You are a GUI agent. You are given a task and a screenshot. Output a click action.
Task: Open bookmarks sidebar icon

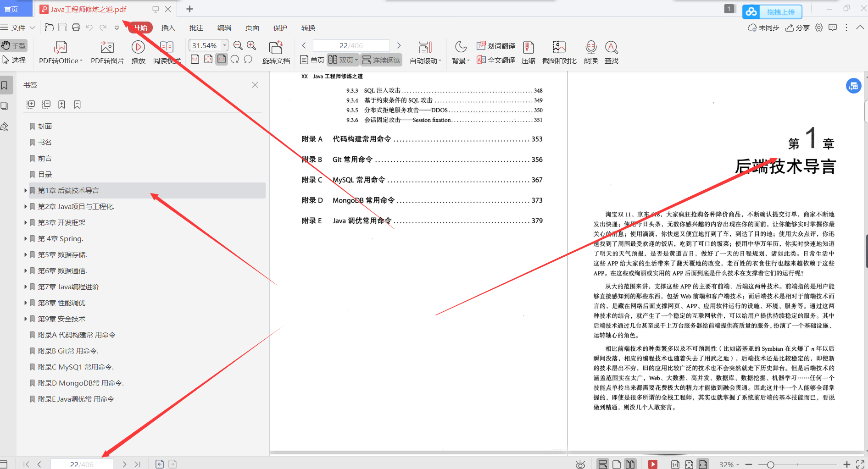[x=5, y=85]
